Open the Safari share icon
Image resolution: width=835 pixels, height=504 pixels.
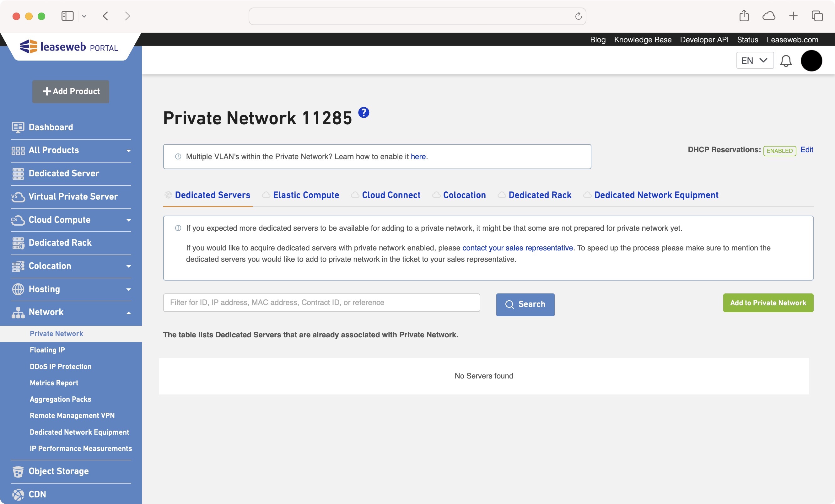(744, 16)
